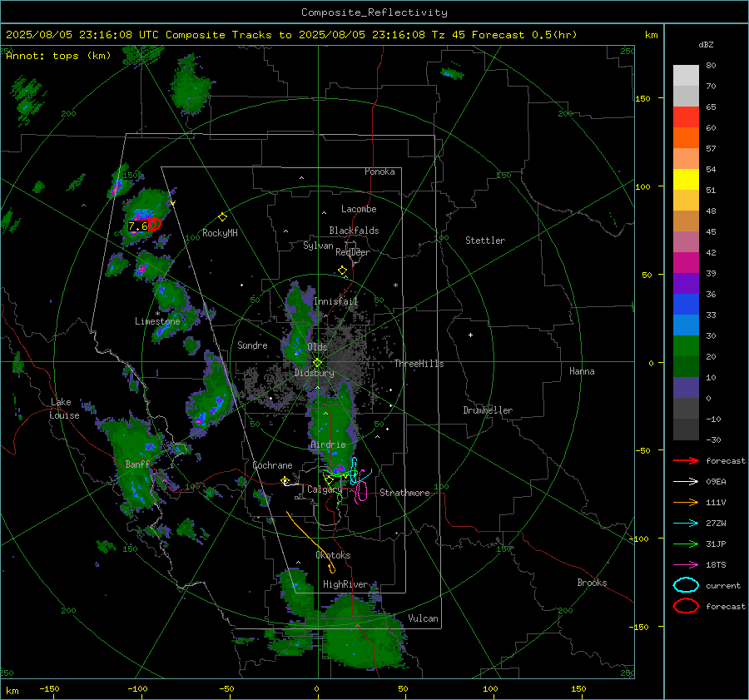Click the cyan current ellipse legend icon
Image resolution: width=749 pixels, height=700 pixels.
click(686, 585)
